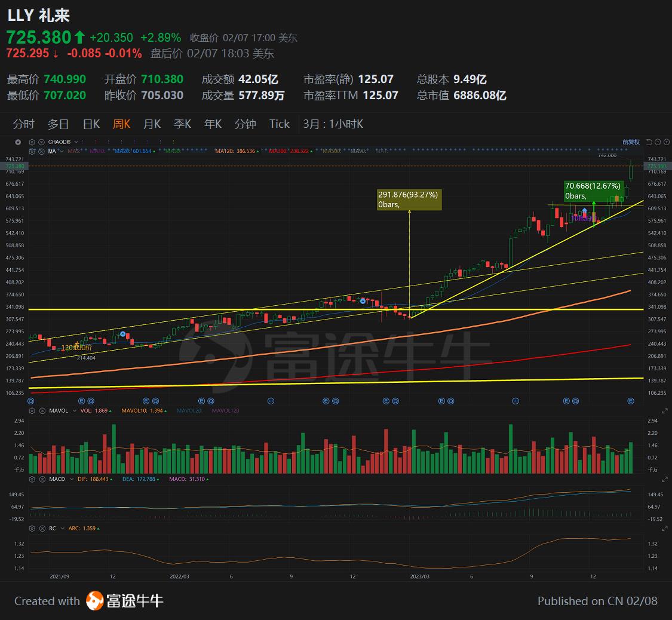Open the Tick chart tab

(x=280, y=124)
